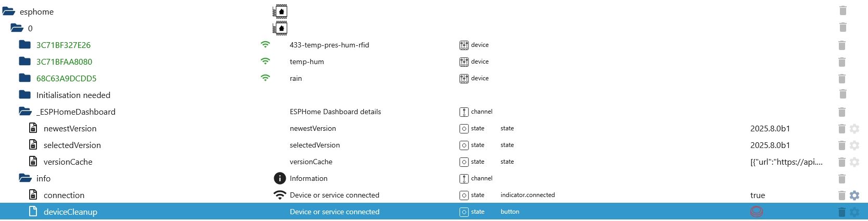Delete the esphome root folder
868x221 pixels.
(x=843, y=11)
